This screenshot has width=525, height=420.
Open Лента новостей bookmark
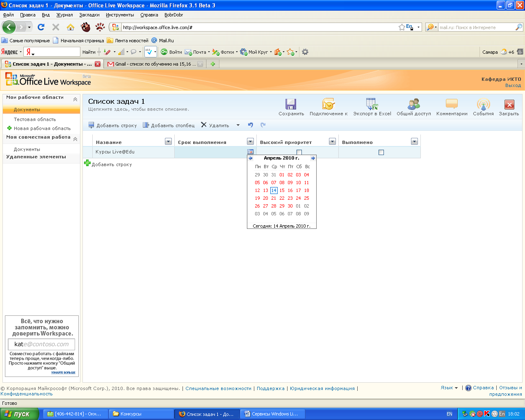pos(128,41)
